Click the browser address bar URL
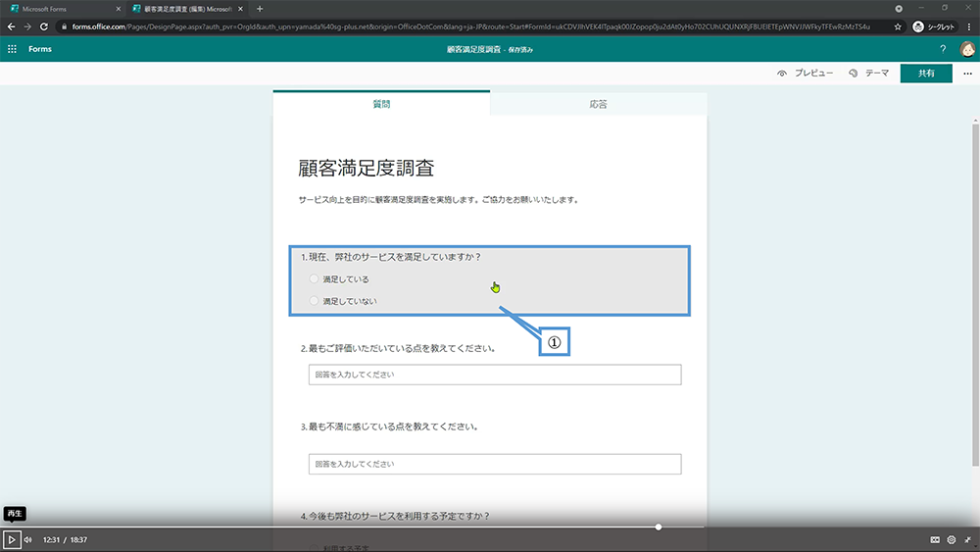Image resolution: width=980 pixels, height=552 pixels. point(470,26)
